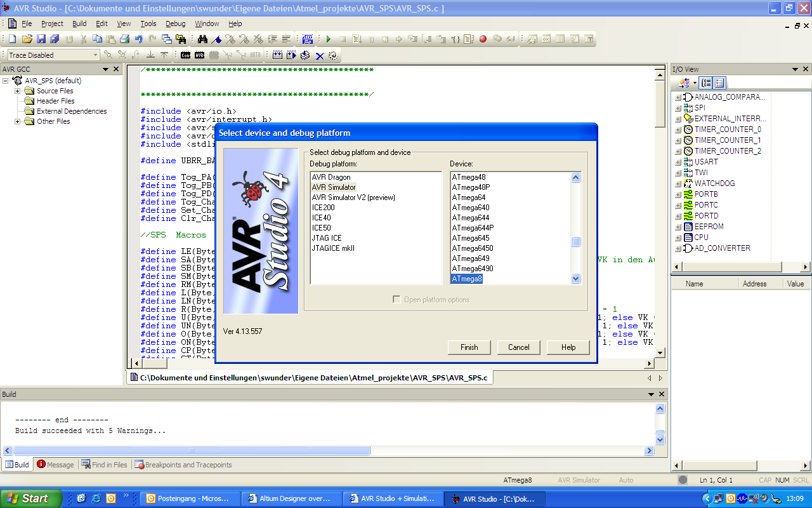Open the AVR Studio + Simulation taskbar item
Viewport: 812px width, 508px height.
click(x=393, y=498)
